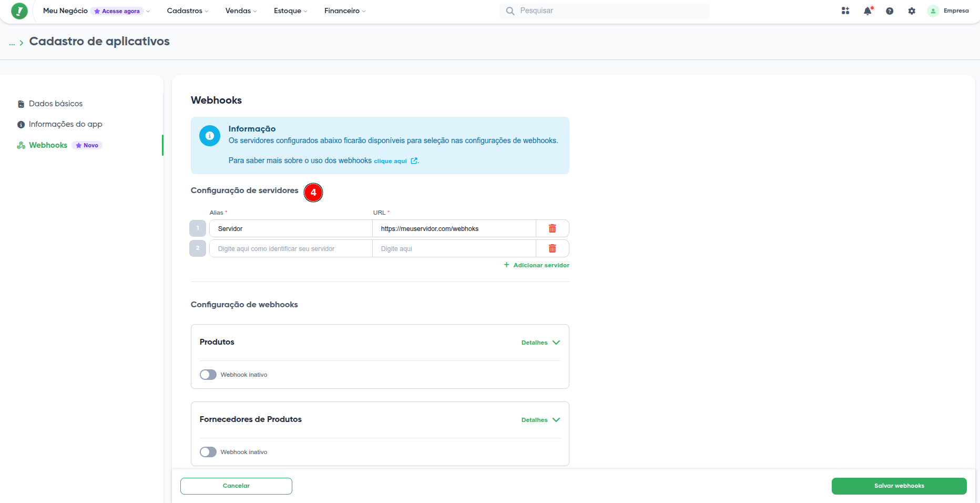Open the settings gear icon
The image size is (980, 503).
[912, 11]
